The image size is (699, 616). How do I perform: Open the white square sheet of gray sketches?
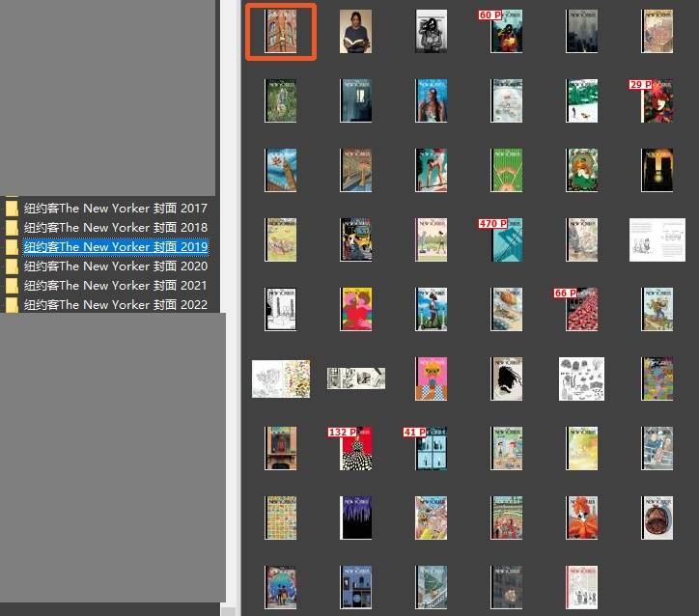582,378
